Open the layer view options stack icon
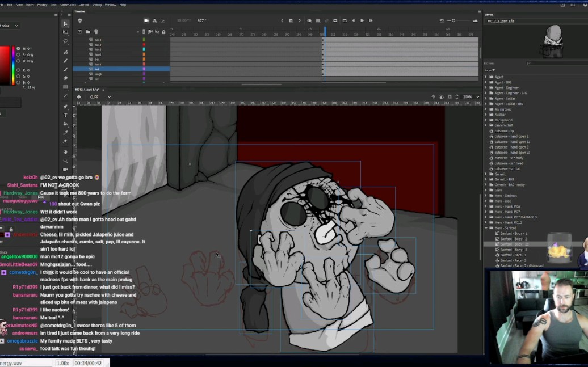Image resolution: width=588 pixels, height=367 pixels. coord(79,20)
